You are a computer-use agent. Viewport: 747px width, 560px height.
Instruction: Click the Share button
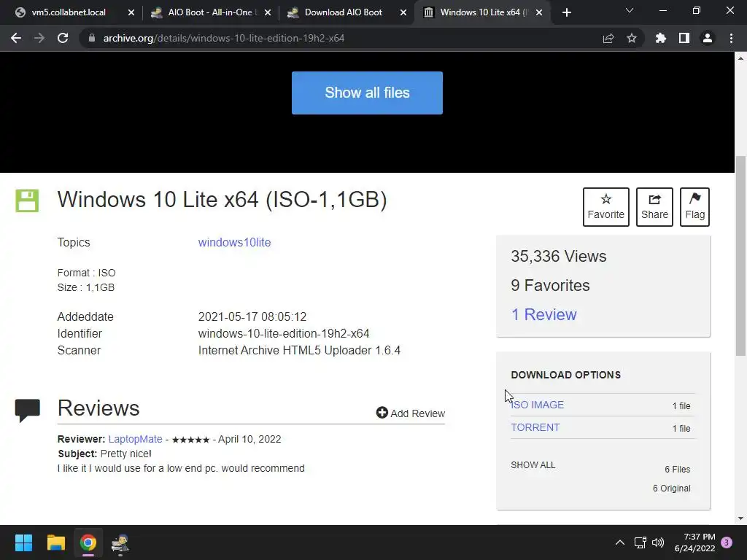(654, 206)
